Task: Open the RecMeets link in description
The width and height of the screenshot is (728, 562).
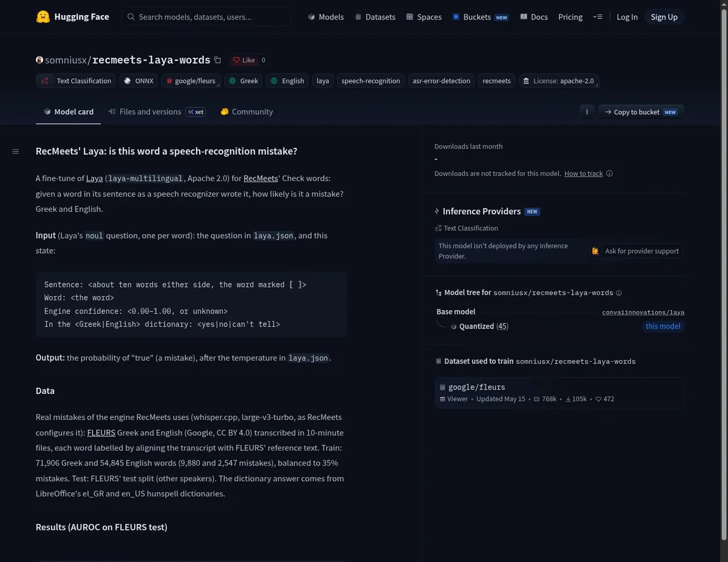Action: click(261, 178)
